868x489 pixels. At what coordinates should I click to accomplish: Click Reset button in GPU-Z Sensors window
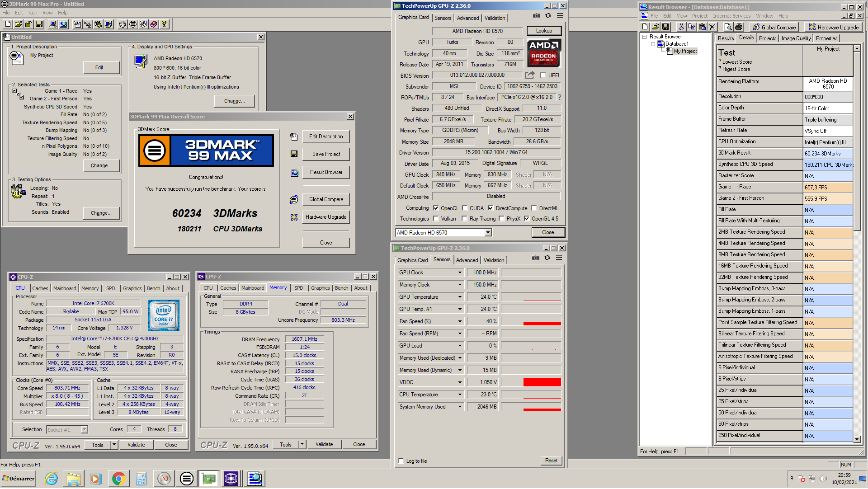551,461
